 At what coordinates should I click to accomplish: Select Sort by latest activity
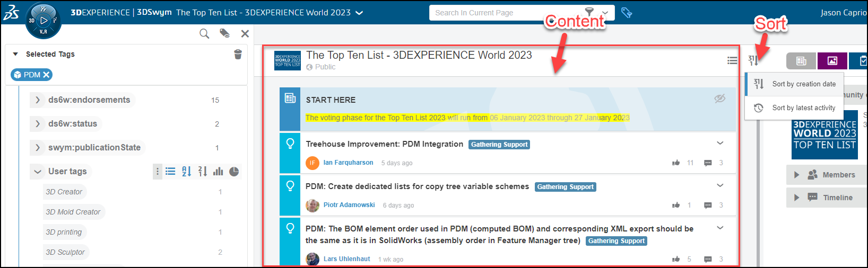(x=803, y=108)
